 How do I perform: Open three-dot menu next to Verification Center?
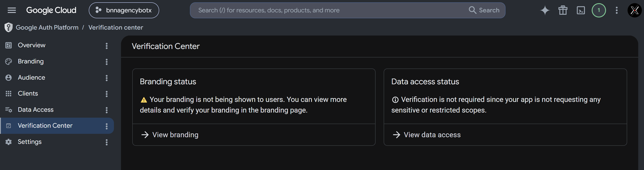pos(106,126)
